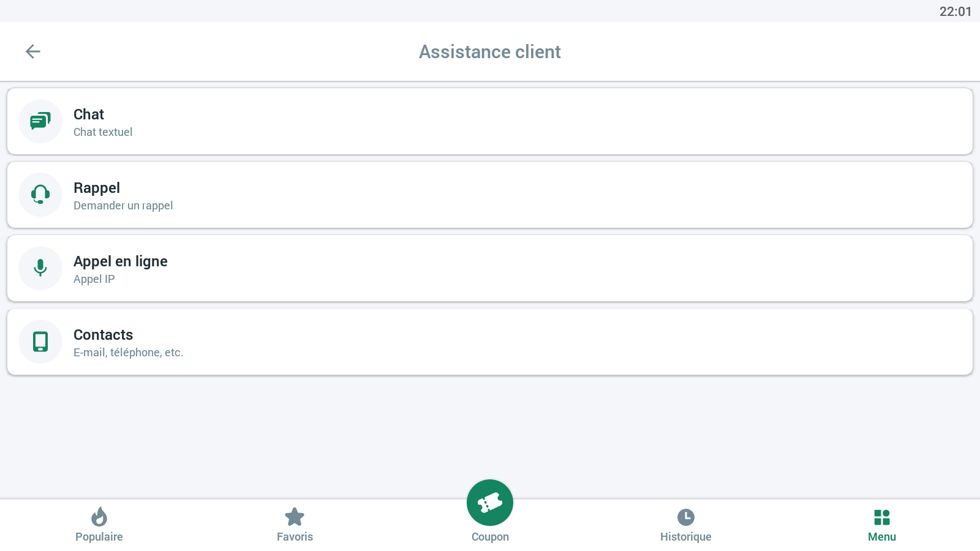Select the Menu tab label

click(x=882, y=537)
